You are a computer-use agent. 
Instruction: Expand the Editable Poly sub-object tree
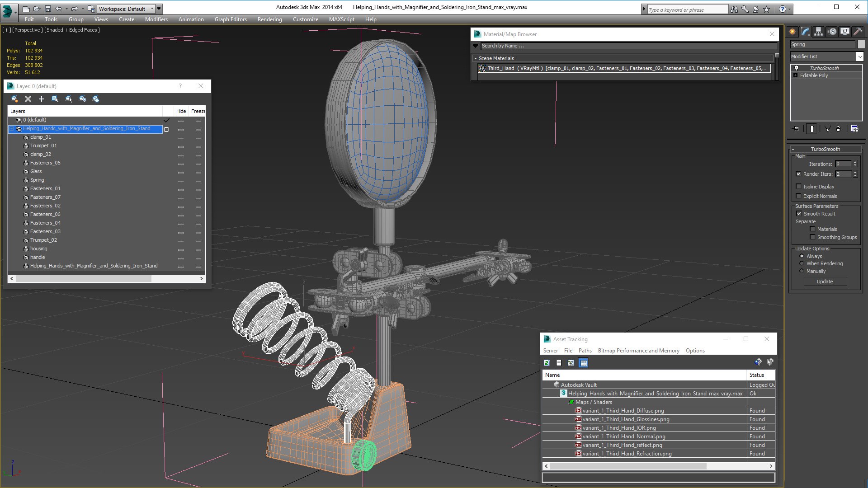pos(796,75)
